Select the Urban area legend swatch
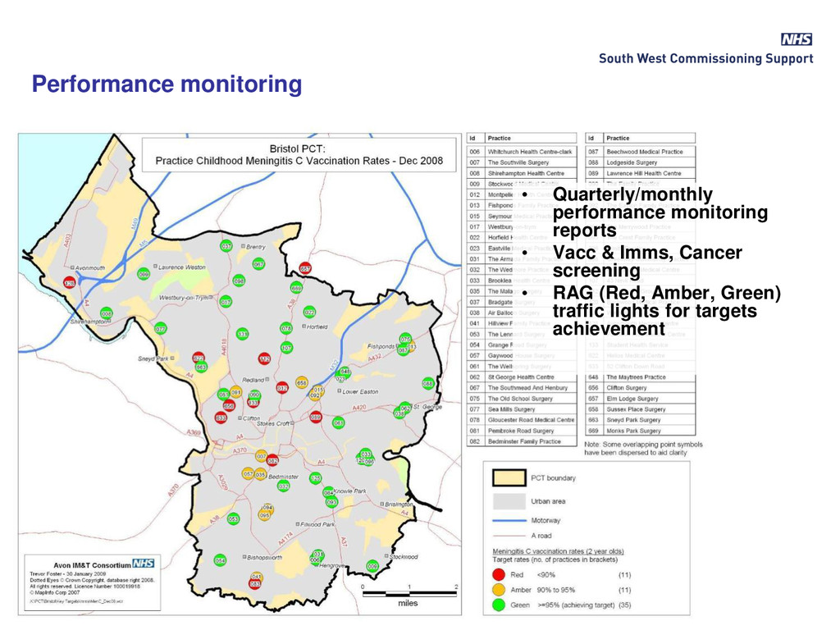Viewport: 840px width, 630px height. coord(509,501)
